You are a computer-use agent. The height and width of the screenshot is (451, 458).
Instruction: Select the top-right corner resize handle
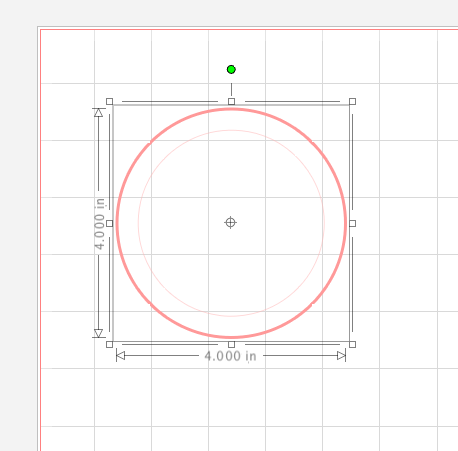(x=352, y=101)
